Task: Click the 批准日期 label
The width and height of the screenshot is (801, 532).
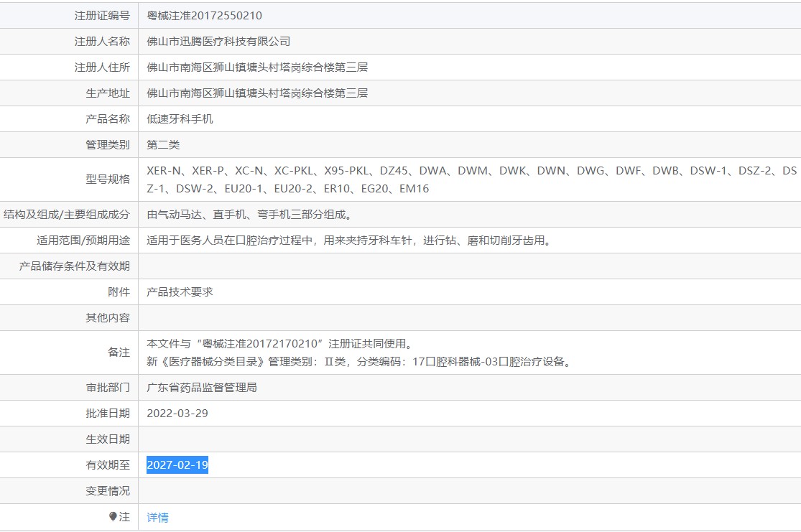Action: coord(108,413)
